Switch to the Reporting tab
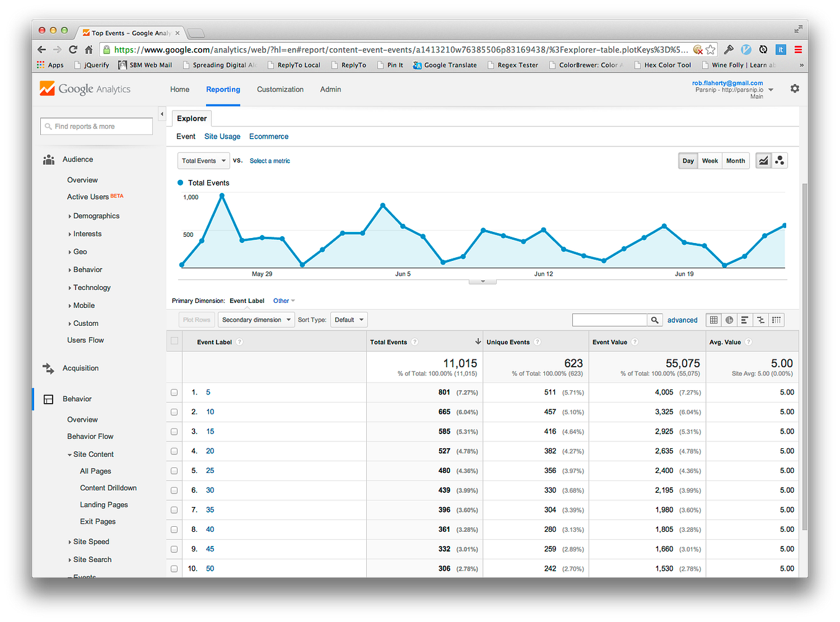The height and width of the screenshot is (622, 840). point(223,89)
